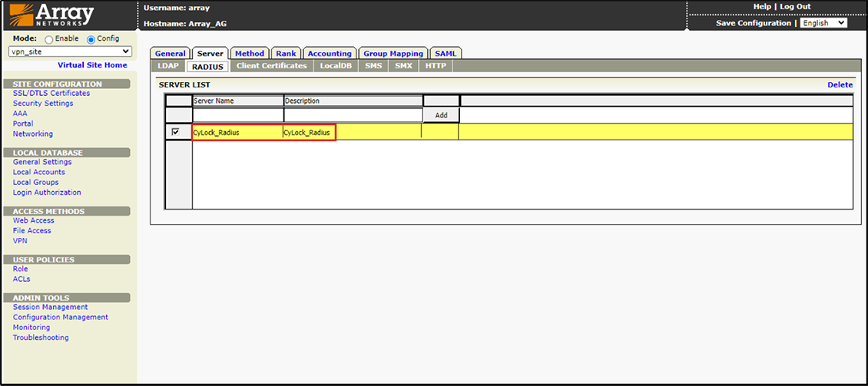Open the SAML tab
Image resolution: width=868 pixels, height=386 pixels.
[446, 54]
